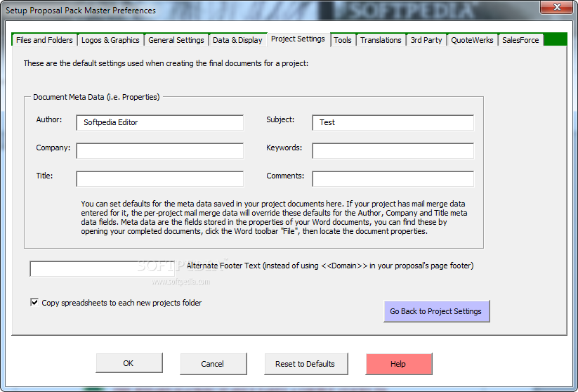578x392 pixels.
Task: Open the Tools tab
Action: click(343, 40)
